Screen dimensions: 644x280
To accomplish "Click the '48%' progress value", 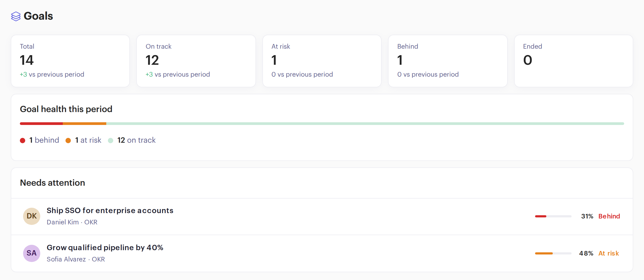I will click(x=586, y=253).
